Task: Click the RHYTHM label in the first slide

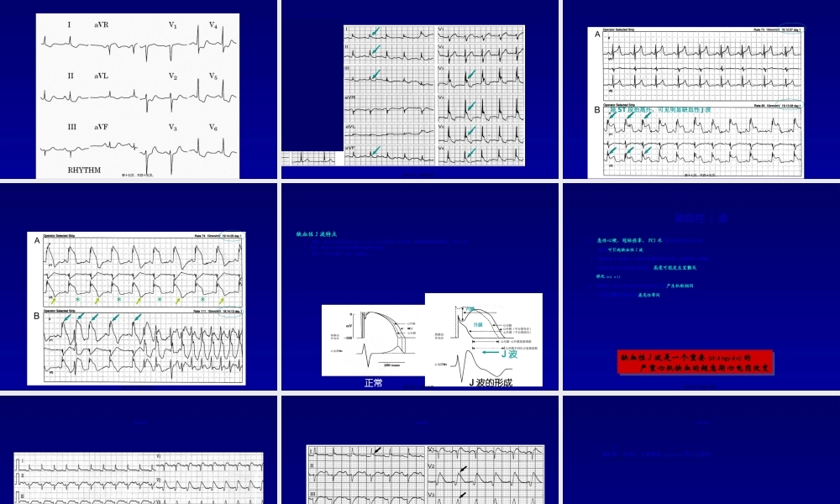Action: click(x=84, y=170)
